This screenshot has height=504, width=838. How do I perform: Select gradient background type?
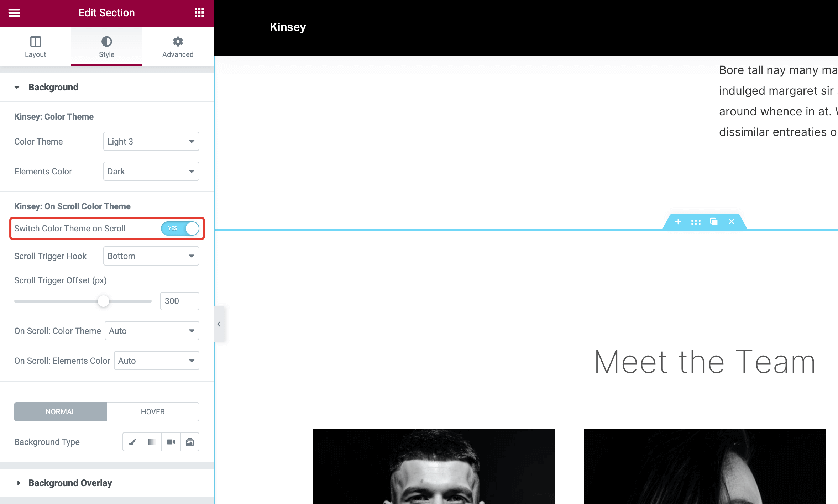click(152, 442)
